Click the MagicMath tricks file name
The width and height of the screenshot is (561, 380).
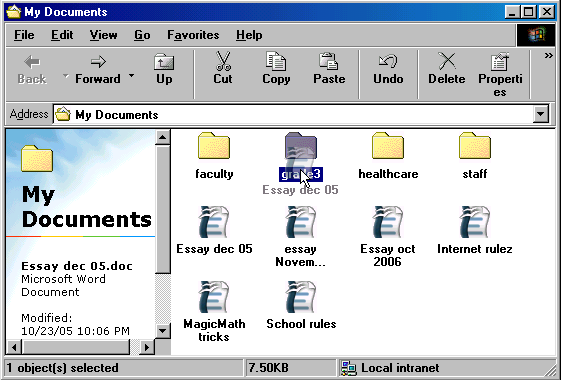click(x=214, y=330)
